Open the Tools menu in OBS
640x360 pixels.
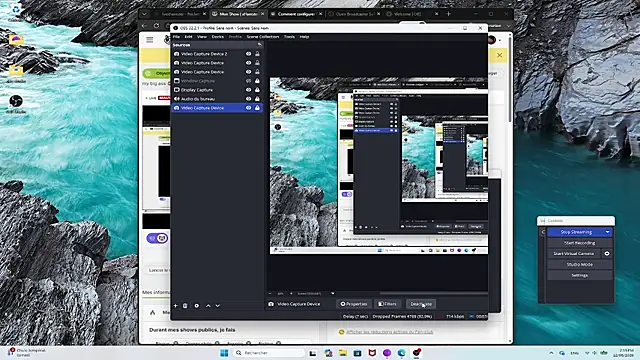point(289,37)
